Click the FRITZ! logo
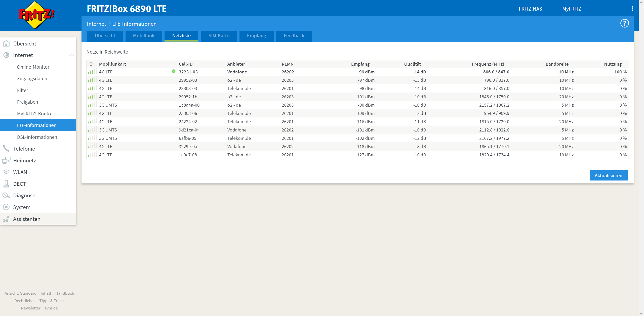Screen dimensions: 644x316 (x=37, y=15)
